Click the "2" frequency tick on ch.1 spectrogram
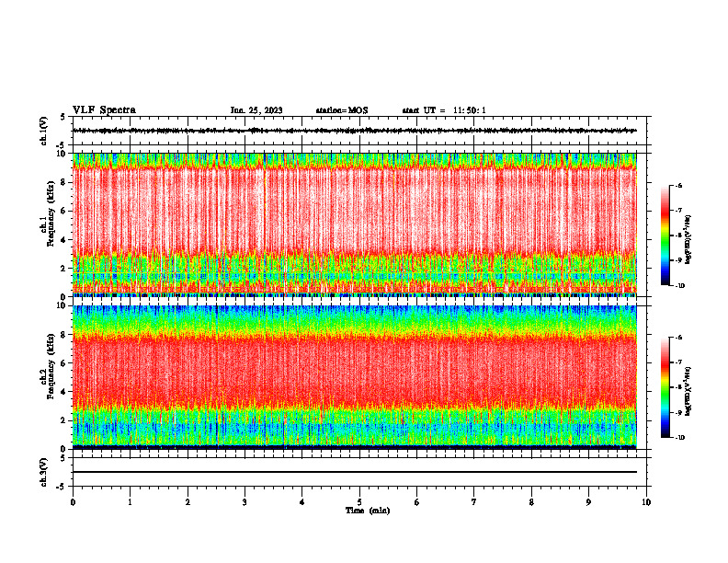This screenshot has height=563, width=728. 63,269
